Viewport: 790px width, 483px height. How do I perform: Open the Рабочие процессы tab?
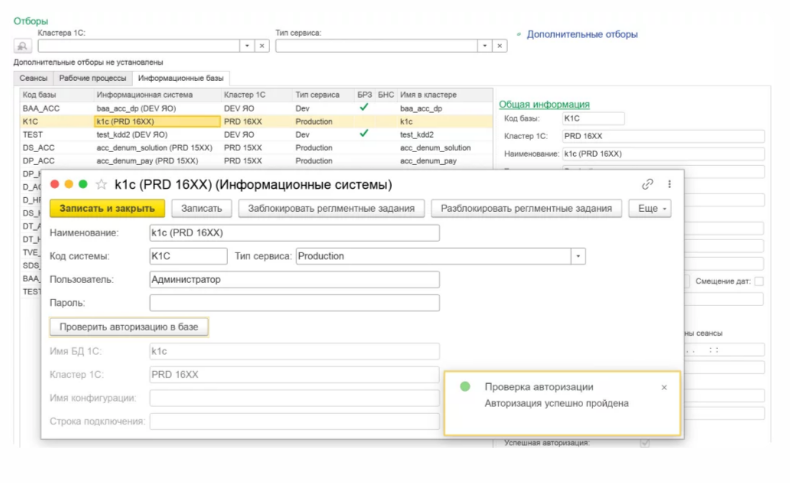click(x=92, y=77)
